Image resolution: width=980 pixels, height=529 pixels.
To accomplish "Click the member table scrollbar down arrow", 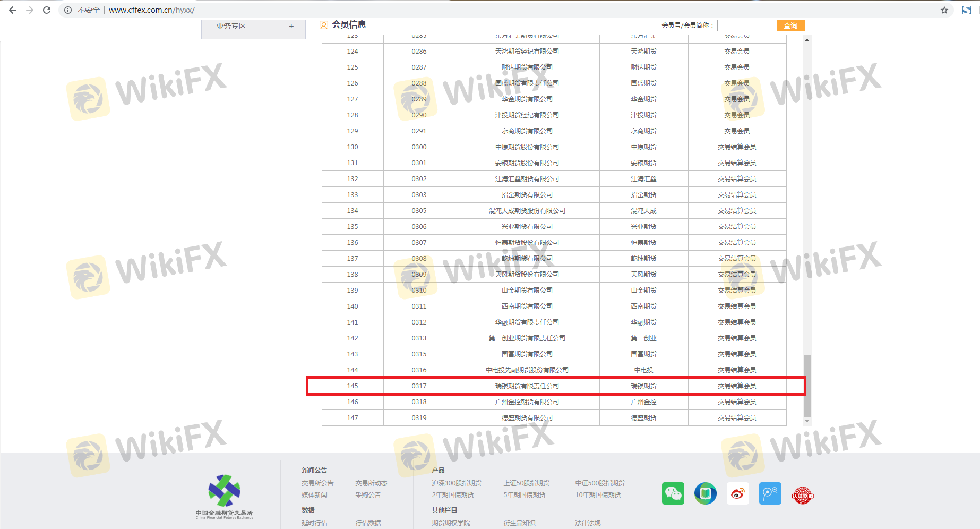I will [807, 421].
